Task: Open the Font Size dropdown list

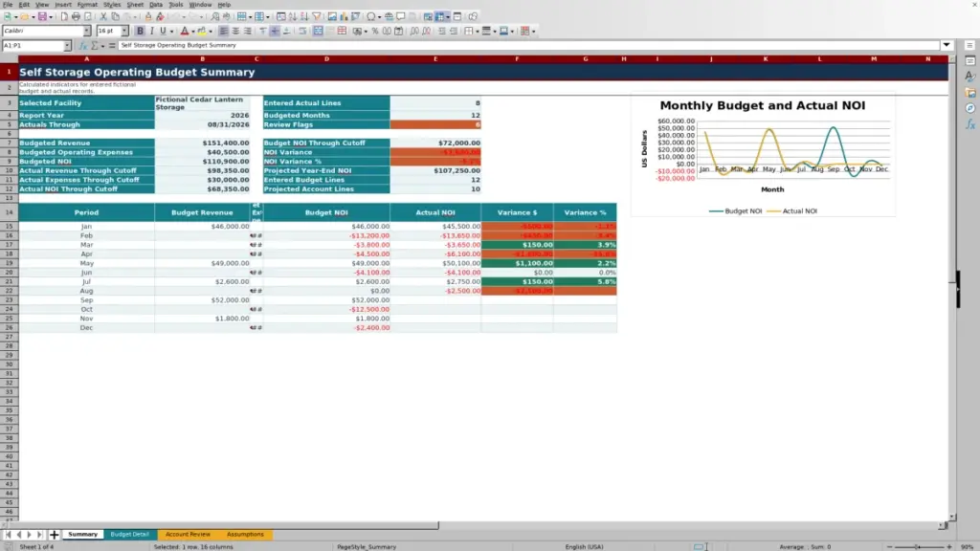Action: (124, 31)
